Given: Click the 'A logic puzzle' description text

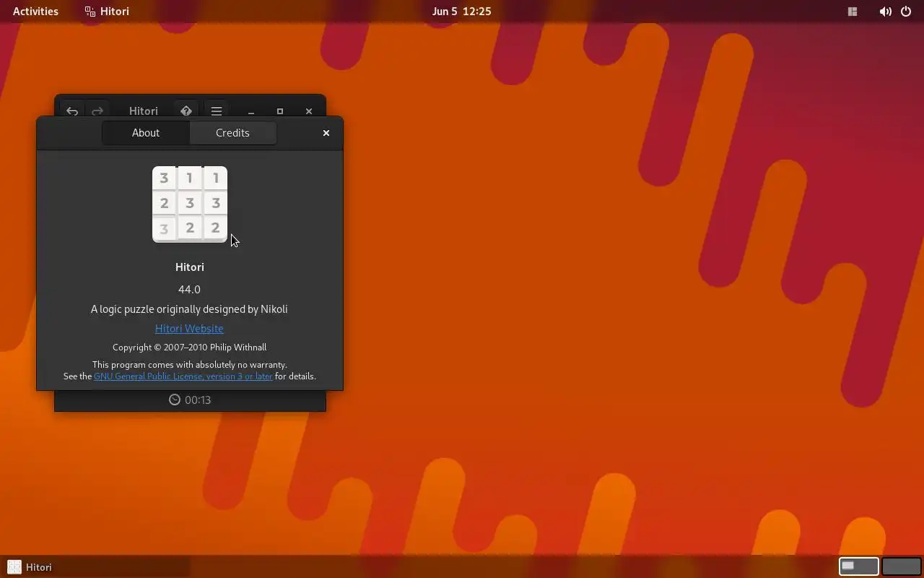Looking at the screenshot, I should point(189,309).
